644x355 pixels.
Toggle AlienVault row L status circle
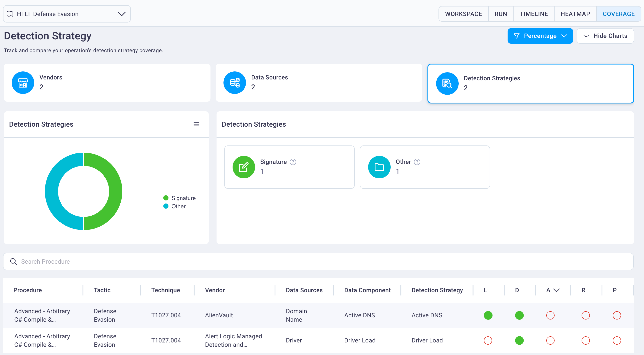[488, 315]
